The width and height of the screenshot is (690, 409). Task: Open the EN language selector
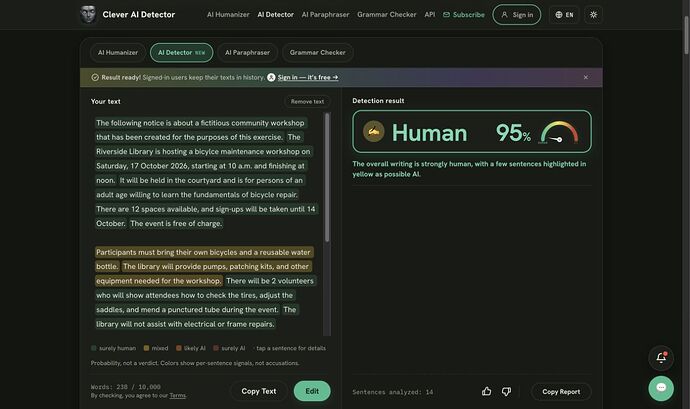tap(564, 15)
